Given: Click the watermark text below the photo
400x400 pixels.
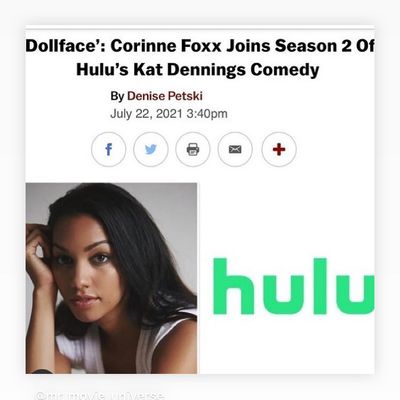Looking at the screenshot, I should pyautogui.click(x=99, y=396).
